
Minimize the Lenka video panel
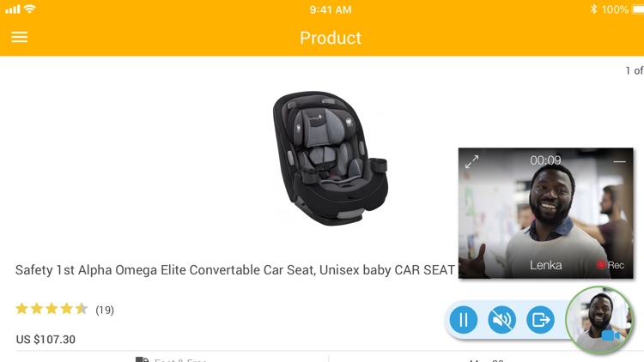tap(619, 162)
